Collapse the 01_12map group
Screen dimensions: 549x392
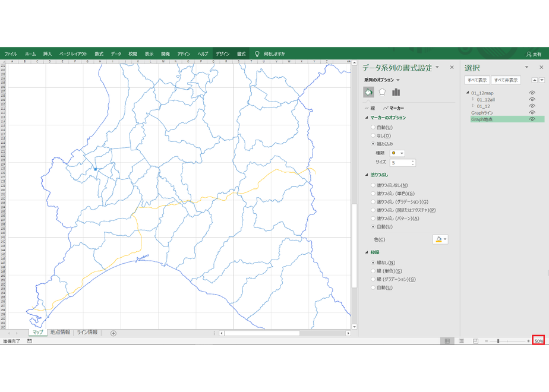(x=468, y=93)
